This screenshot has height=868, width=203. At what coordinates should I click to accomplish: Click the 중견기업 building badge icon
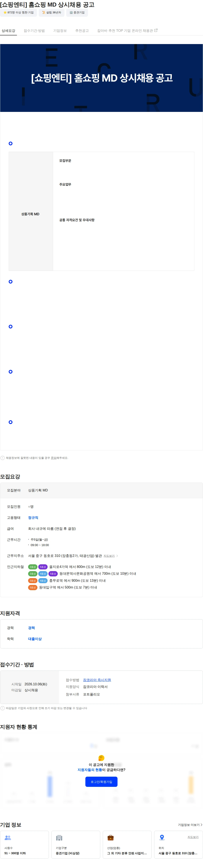(x=71, y=13)
